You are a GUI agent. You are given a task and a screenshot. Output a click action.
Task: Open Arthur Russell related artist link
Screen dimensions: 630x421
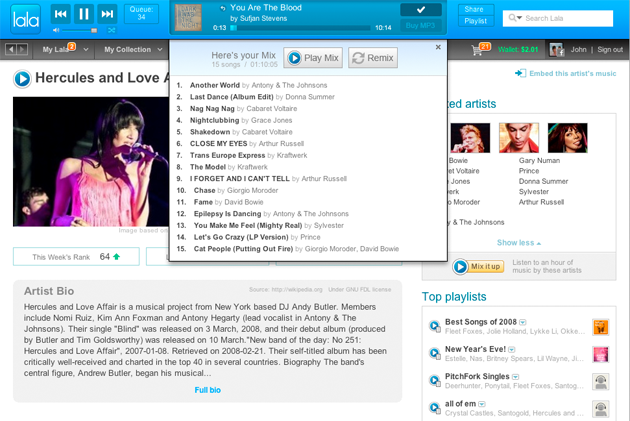coord(541,202)
